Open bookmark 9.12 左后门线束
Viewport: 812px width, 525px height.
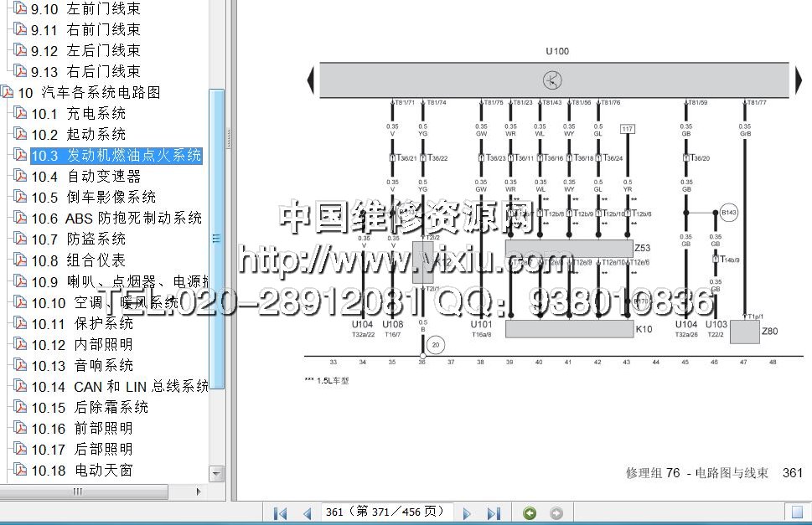click(85, 50)
